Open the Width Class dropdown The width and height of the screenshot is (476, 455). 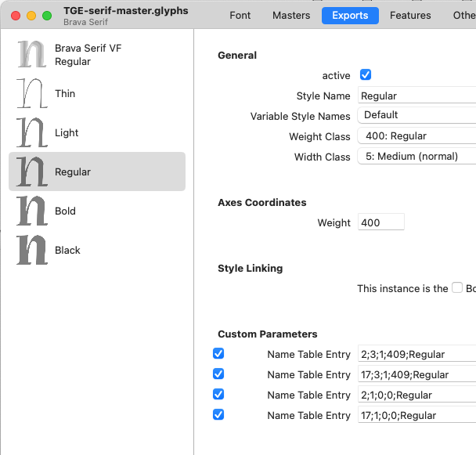pyautogui.click(x=416, y=157)
